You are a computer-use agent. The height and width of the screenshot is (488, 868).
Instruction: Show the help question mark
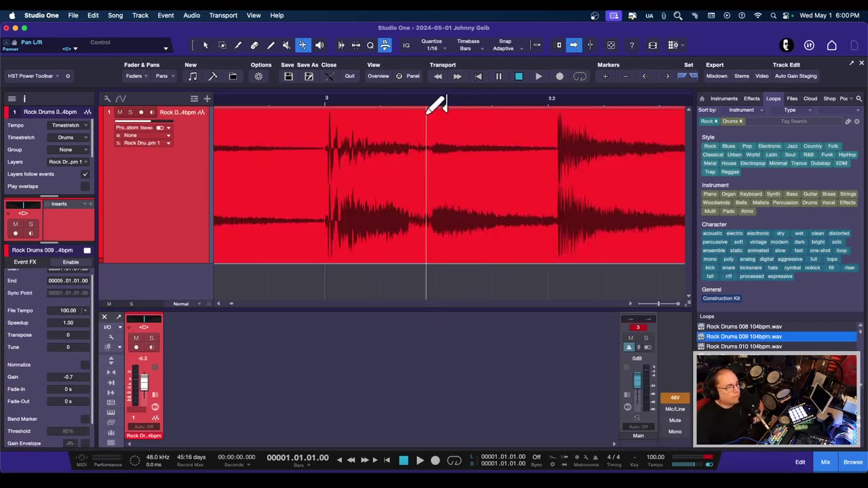point(632,45)
